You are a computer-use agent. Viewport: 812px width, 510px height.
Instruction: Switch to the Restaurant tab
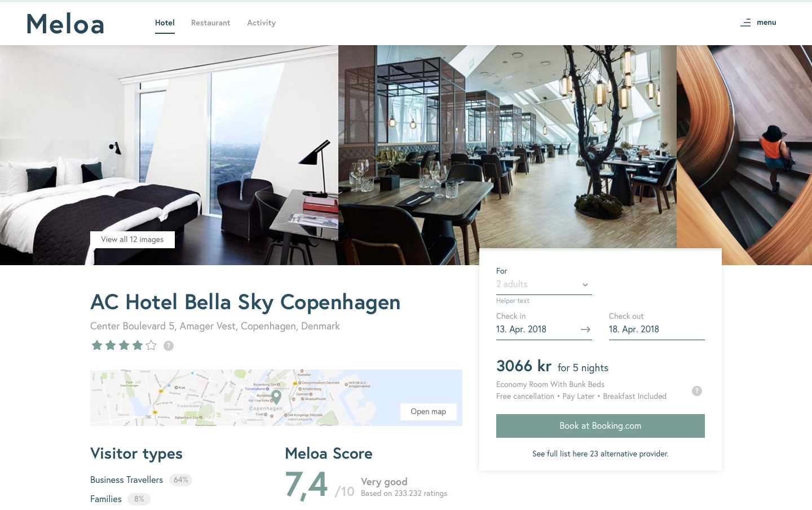pyautogui.click(x=210, y=23)
